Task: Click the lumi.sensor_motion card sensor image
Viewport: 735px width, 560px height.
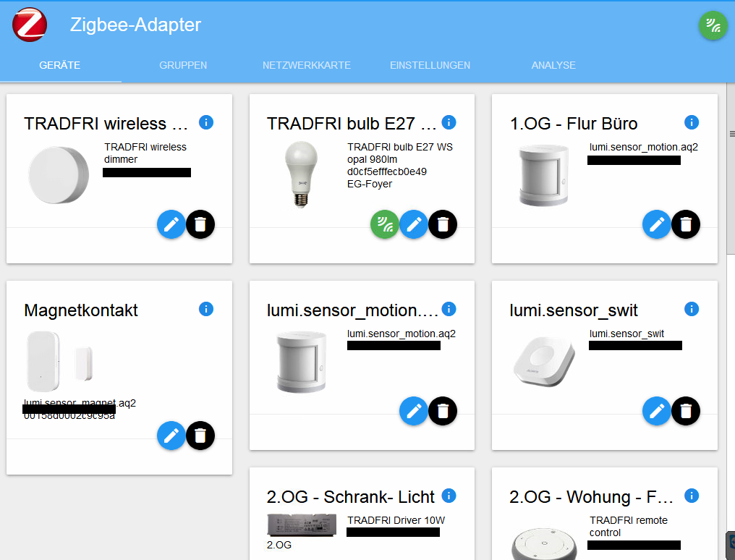Action: click(302, 362)
